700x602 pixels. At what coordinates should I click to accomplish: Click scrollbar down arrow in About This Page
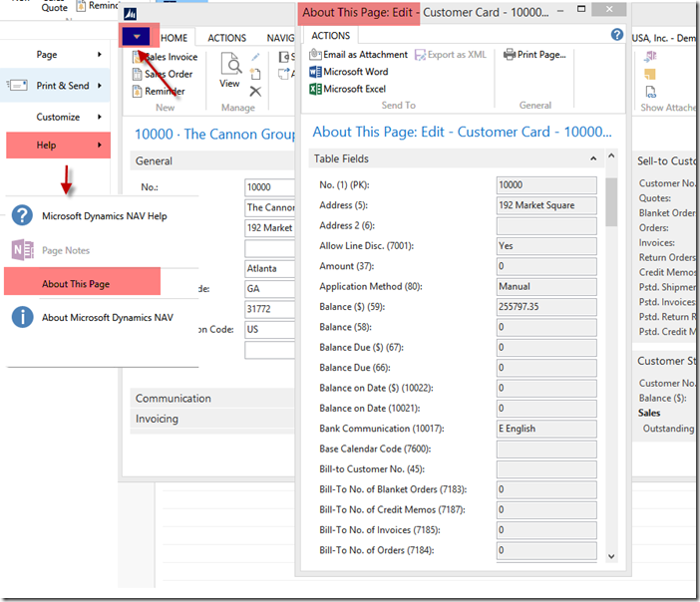click(611, 556)
